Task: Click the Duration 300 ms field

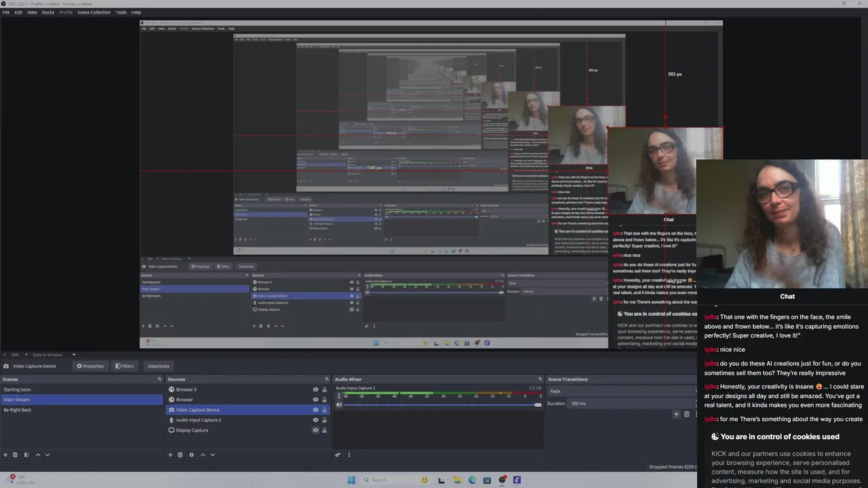Action: tap(632, 403)
